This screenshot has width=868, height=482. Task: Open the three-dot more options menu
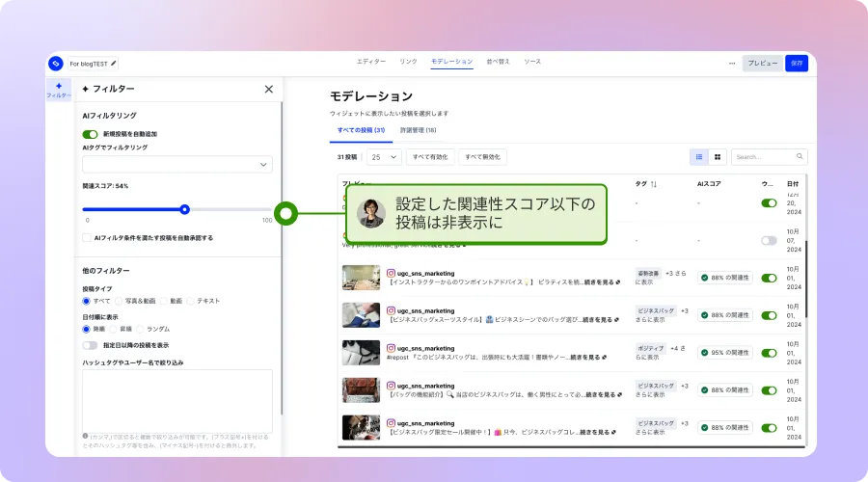[x=732, y=63]
